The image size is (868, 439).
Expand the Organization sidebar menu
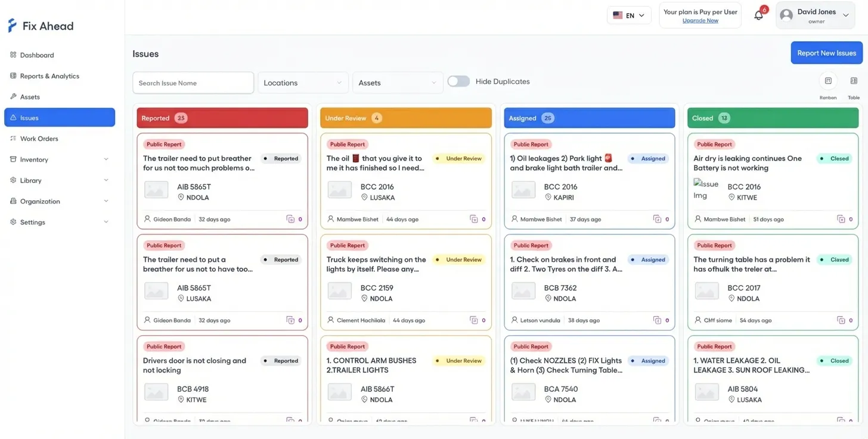point(42,201)
